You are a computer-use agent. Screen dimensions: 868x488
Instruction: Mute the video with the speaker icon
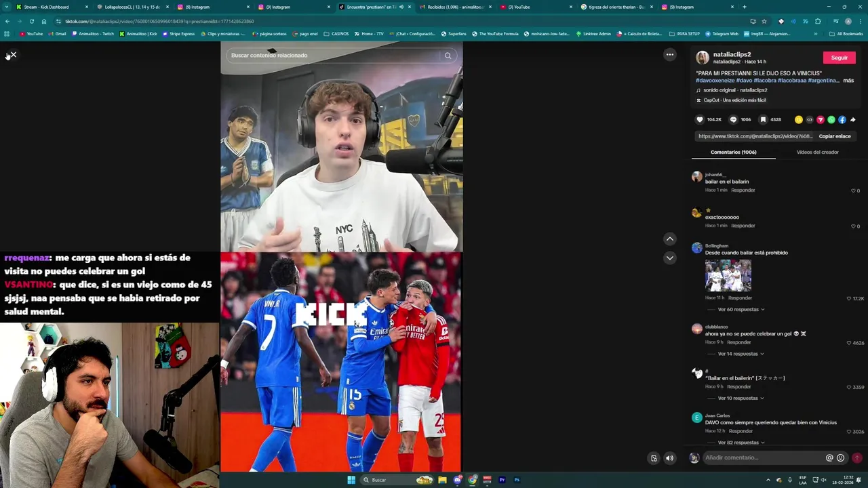pyautogui.click(x=669, y=458)
